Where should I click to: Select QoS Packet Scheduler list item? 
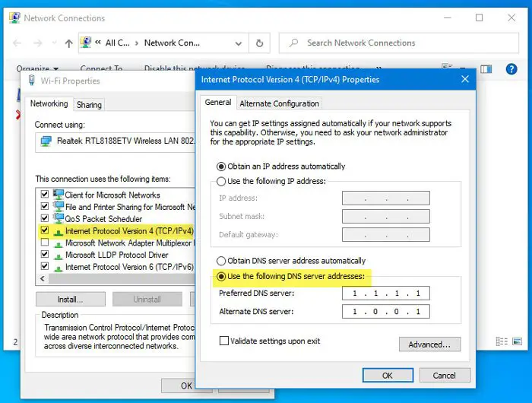coord(103,219)
